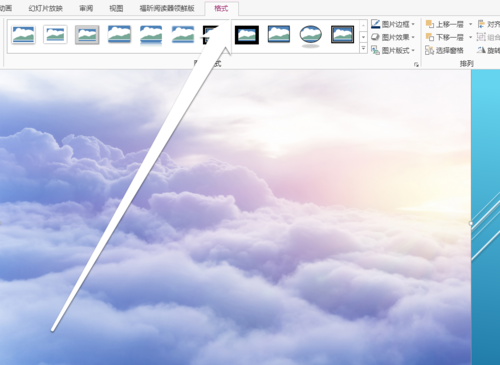Expand the picture styles gallery more button
The height and width of the screenshot is (365, 500).
click(363, 49)
